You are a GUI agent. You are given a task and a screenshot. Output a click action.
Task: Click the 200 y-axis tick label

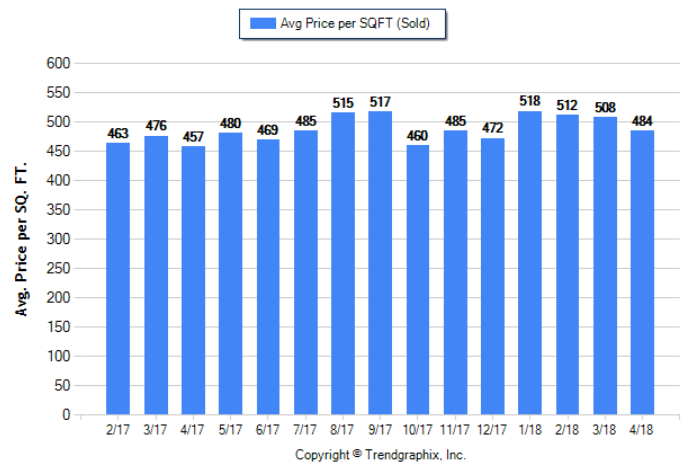(58, 297)
